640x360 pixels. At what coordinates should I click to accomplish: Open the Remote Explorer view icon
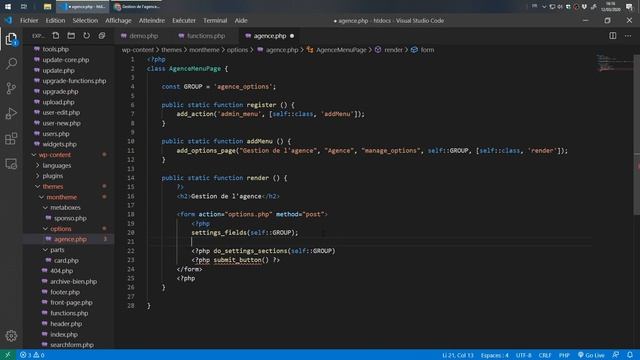pos(11,164)
